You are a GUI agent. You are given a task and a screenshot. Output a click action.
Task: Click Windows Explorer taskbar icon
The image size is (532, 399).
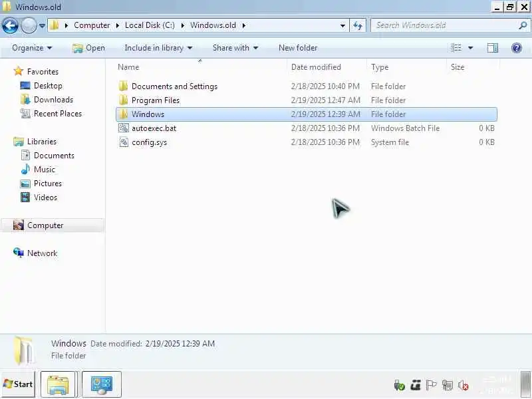(58, 384)
